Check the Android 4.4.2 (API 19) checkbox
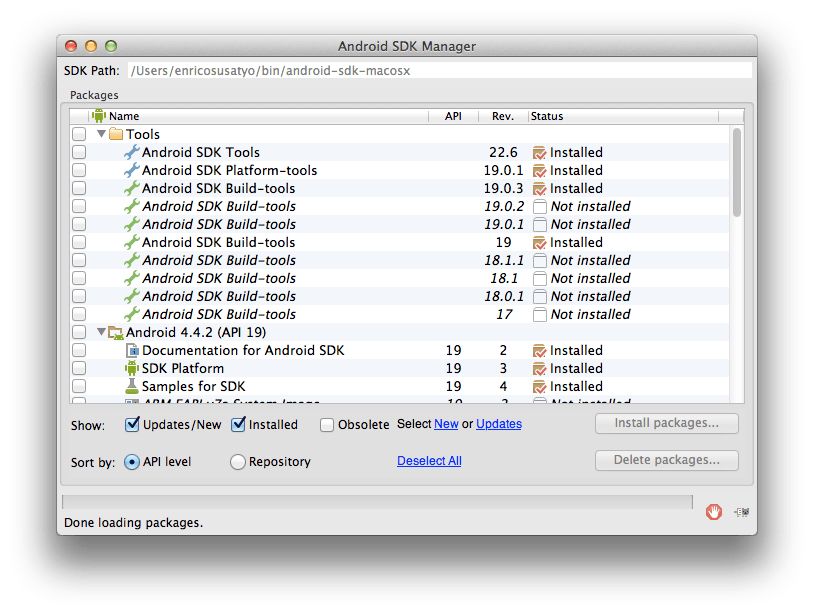 (x=79, y=332)
